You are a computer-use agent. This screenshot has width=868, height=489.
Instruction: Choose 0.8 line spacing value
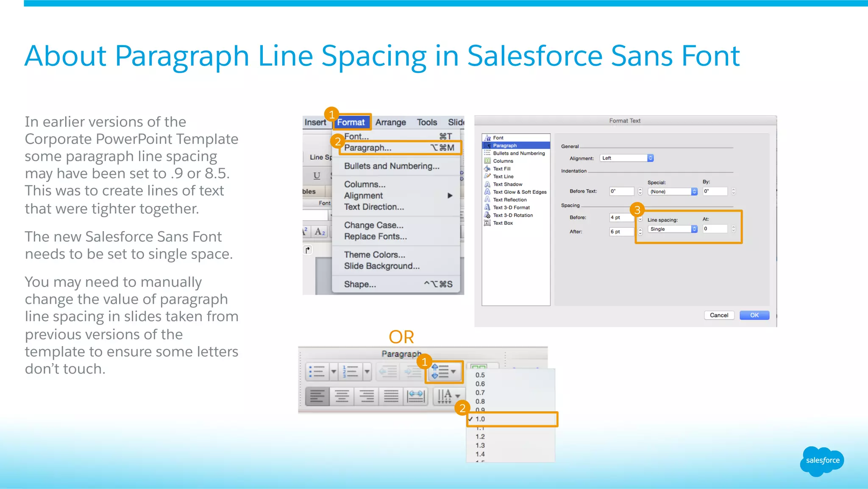[480, 401]
